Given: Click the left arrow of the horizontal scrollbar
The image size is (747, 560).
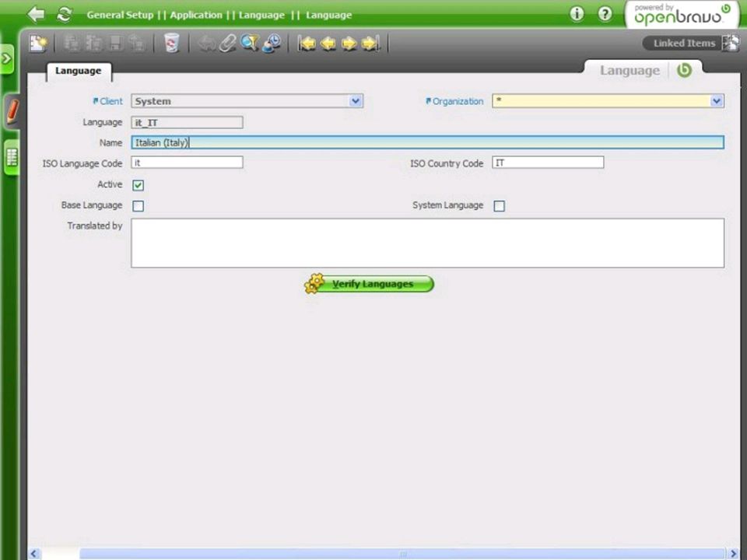Looking at the screenshot, I should [33, 553].
